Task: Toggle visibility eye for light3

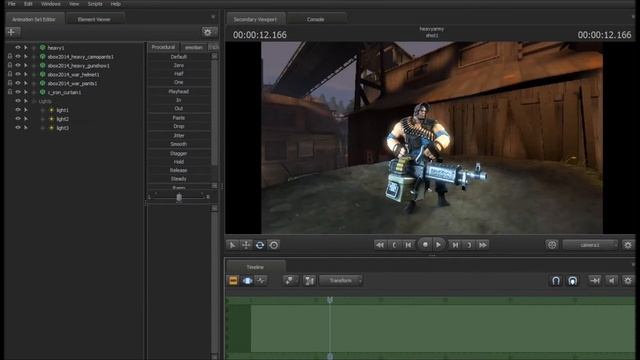Action: point(18,128)
